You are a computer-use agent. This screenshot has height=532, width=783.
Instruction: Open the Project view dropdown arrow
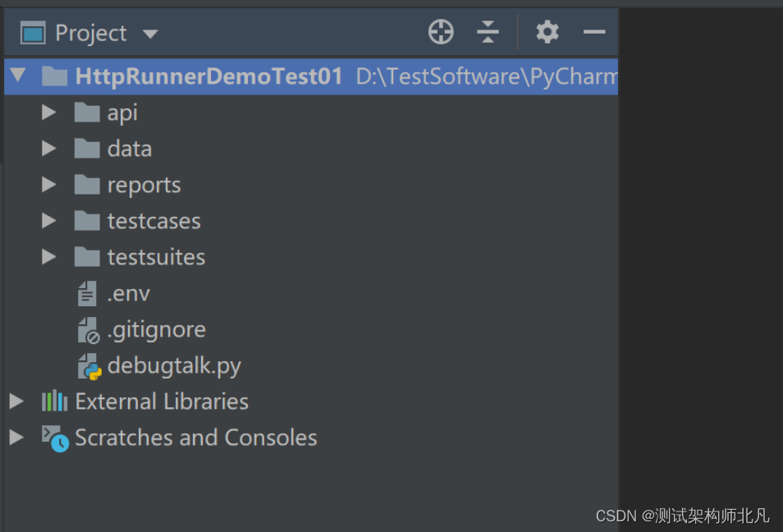[149, 34]
